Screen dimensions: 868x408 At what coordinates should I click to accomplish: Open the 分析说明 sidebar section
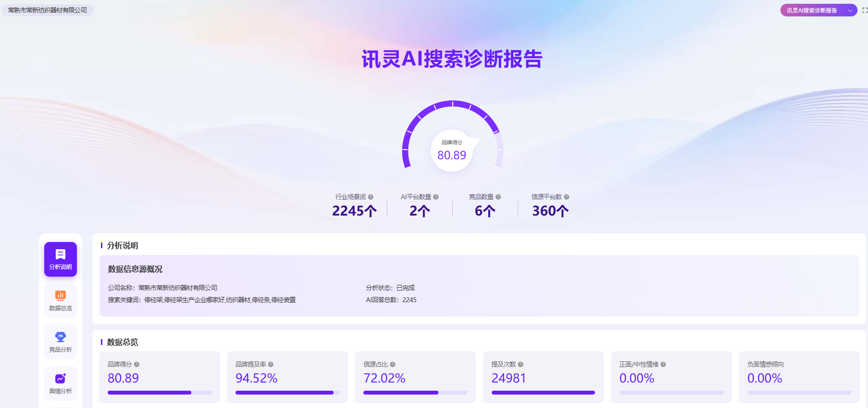point(61,259)
